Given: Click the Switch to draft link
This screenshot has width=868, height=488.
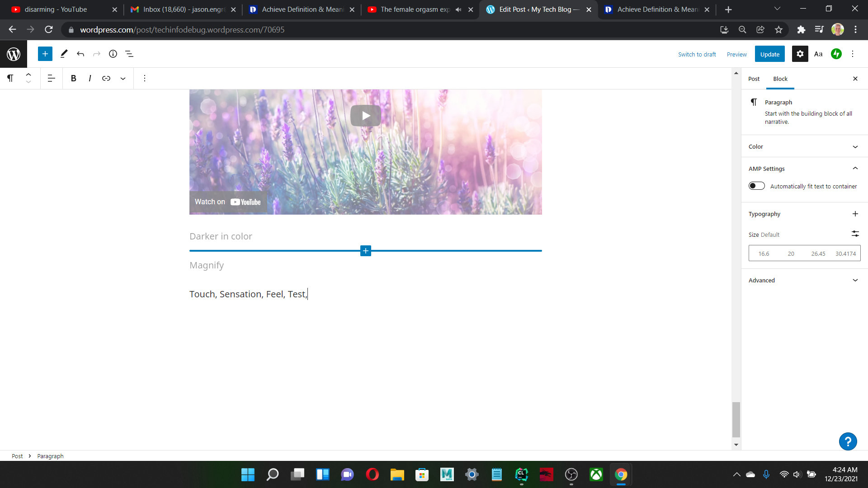Looking at the screenshot, I should coord(697,54).
